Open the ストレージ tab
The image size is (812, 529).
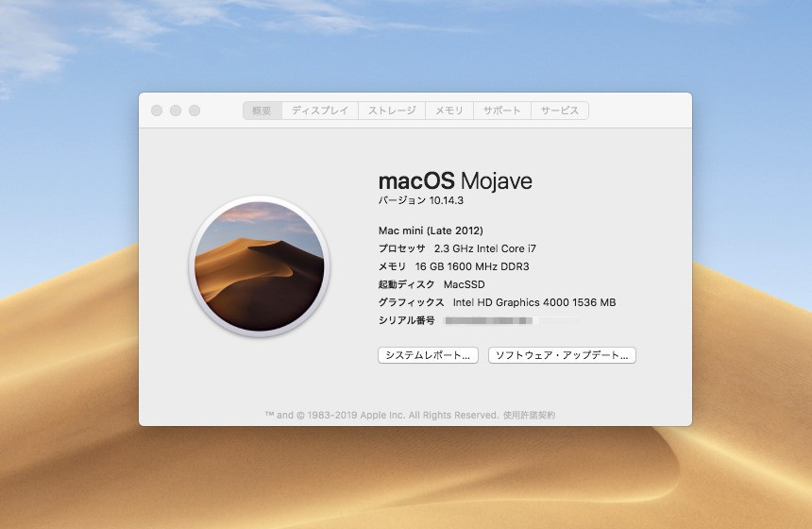(392, 111)
